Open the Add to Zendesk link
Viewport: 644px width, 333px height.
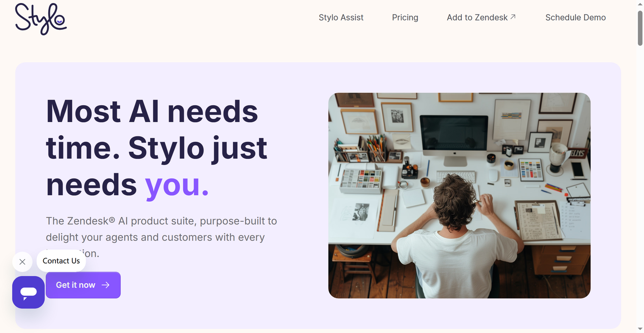pos(481,18)
